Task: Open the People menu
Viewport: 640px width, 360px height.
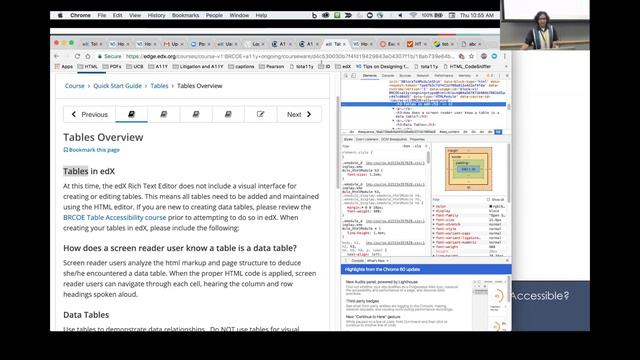Action: point(214,15)
